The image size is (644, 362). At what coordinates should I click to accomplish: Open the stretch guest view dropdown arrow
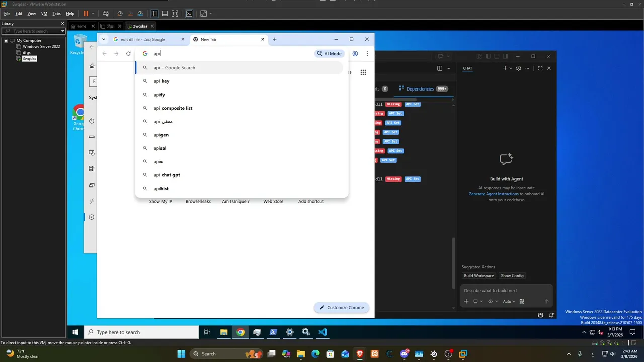[x=210, y=14]
